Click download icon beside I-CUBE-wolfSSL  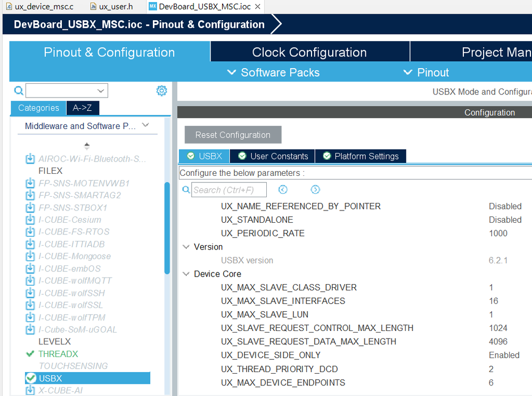pyautogui.click(x=30, y=305)
